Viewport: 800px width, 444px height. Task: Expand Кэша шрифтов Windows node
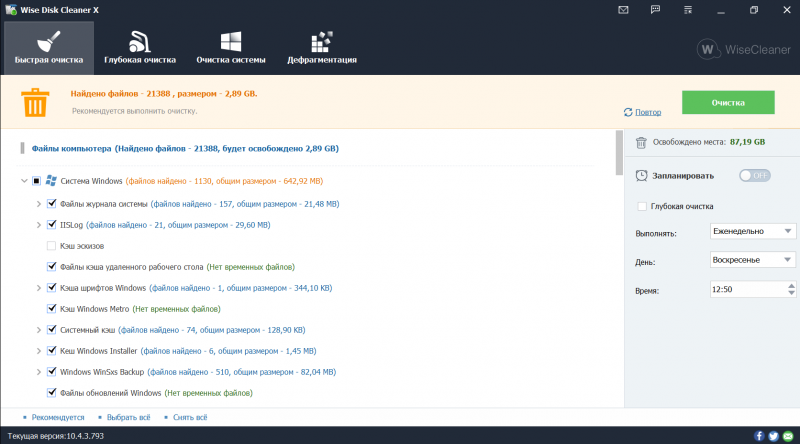click(39, 288)
